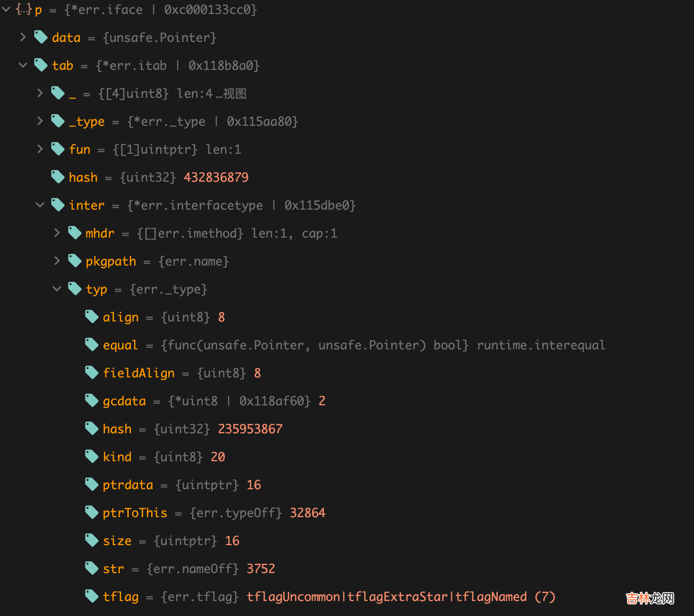Expand the data unsafe.Pointer node
Screen dimensions: 694x616
[23, 37]
